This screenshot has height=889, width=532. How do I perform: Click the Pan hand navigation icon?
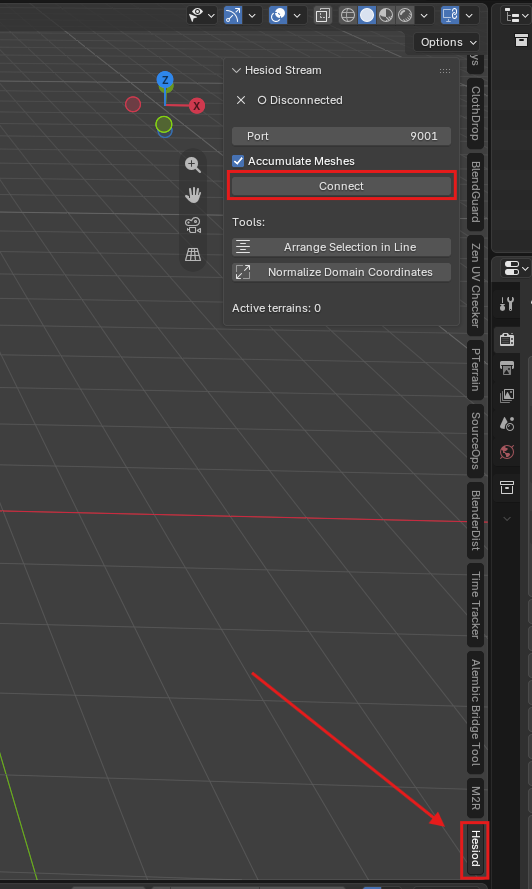click(193, 194)
